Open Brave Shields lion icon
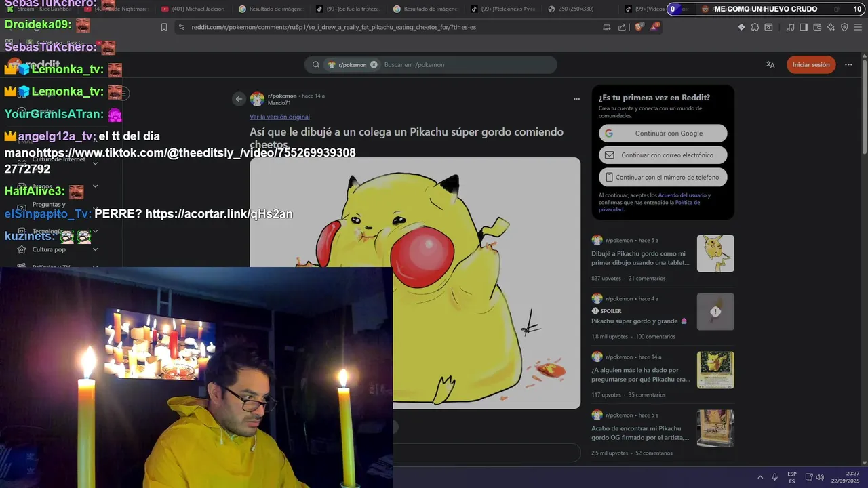 tap(639, 27)
